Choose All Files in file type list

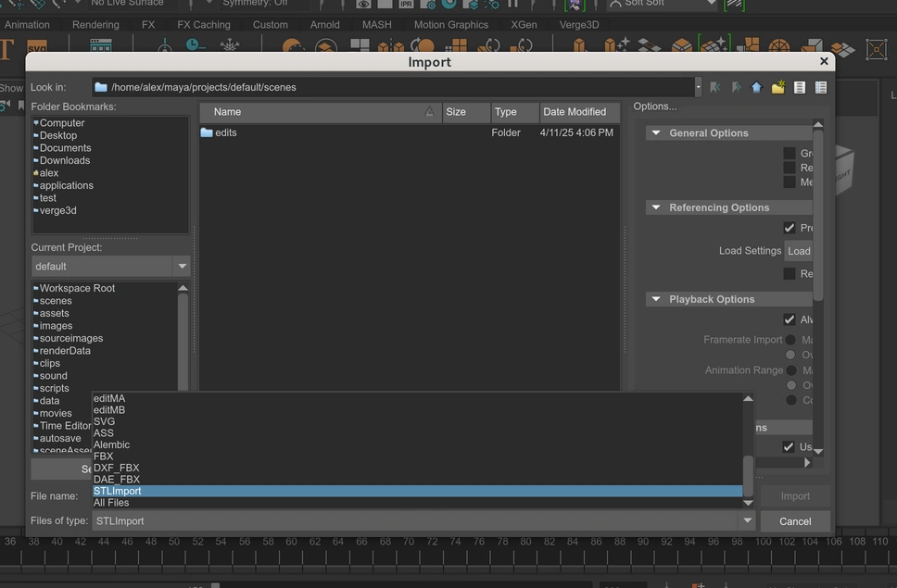click(x=417, y=503)
